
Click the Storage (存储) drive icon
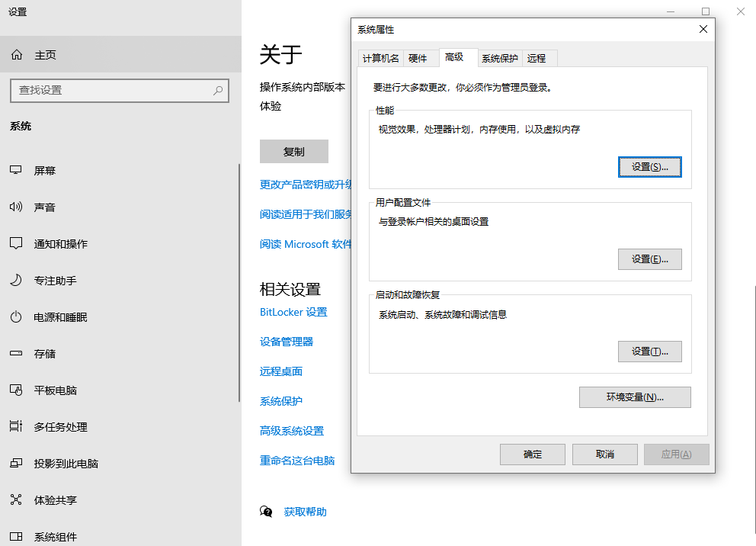pos(16,354)
